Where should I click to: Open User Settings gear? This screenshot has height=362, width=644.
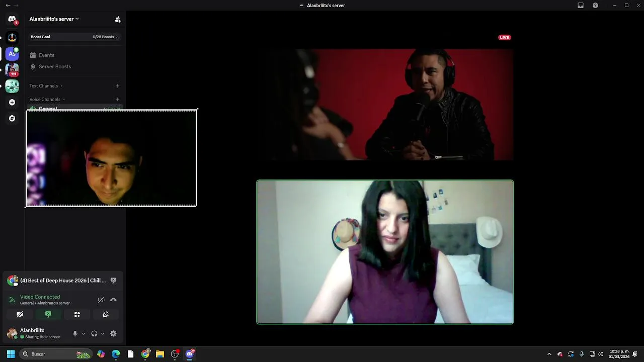click(113, 334)
